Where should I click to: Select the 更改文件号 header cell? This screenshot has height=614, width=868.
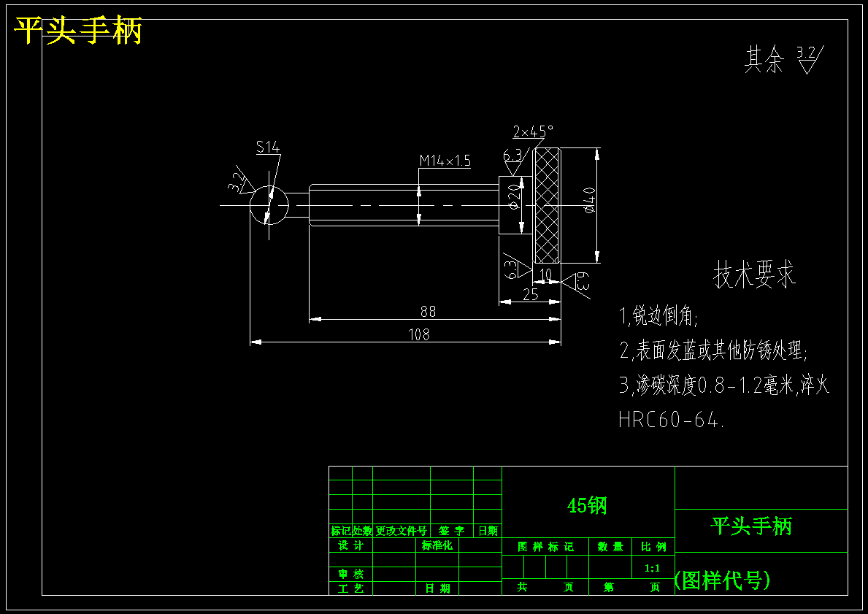402,530
